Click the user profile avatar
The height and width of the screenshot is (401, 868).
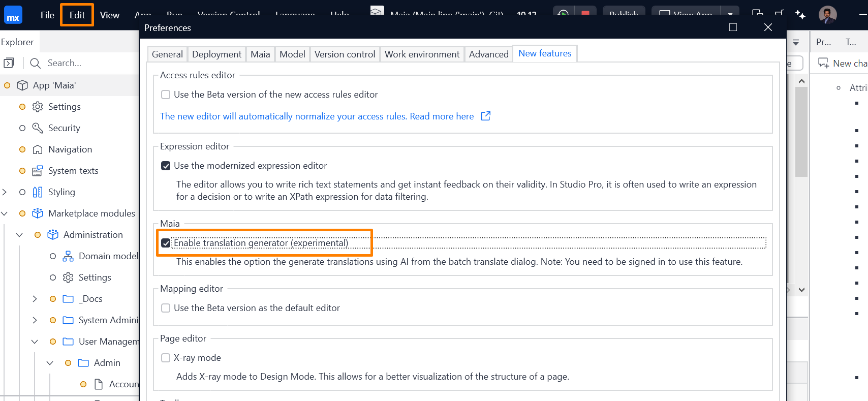(828, 15)
